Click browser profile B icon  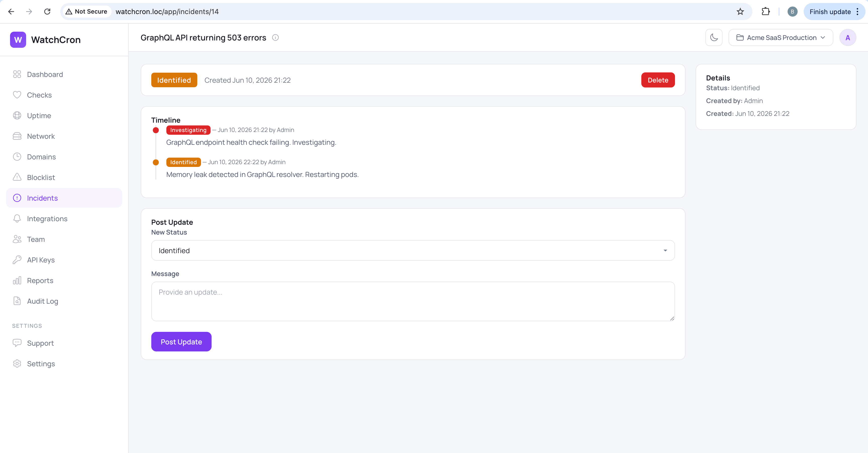(792, 12)
